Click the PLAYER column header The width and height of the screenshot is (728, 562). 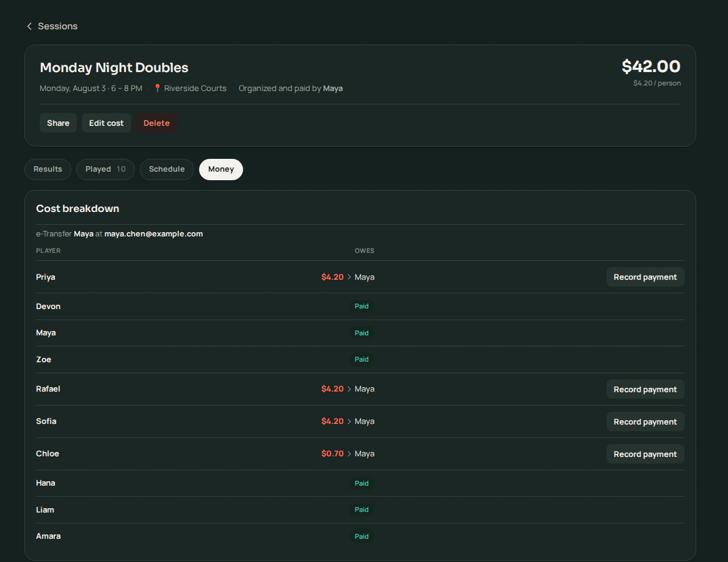click(x=48, y=251)
